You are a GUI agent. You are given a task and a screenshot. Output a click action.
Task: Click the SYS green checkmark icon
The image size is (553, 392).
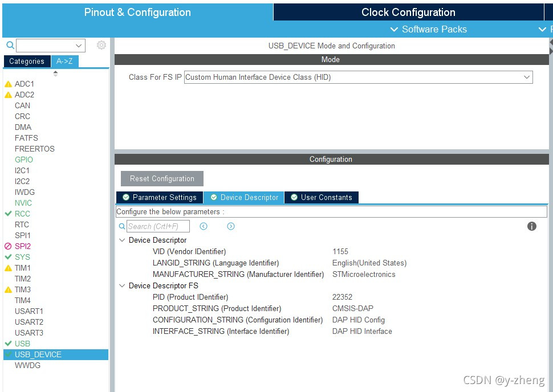click(x=8, y=257)
